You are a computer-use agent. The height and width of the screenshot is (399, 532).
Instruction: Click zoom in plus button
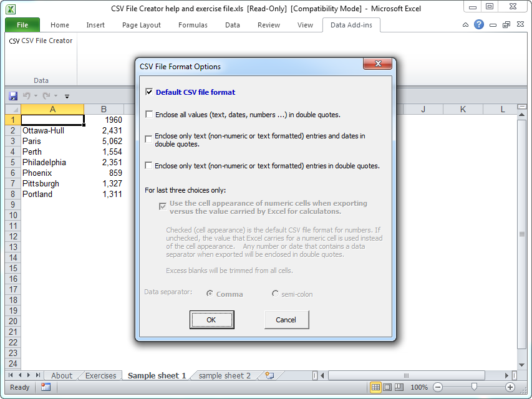tap(510, 387)
